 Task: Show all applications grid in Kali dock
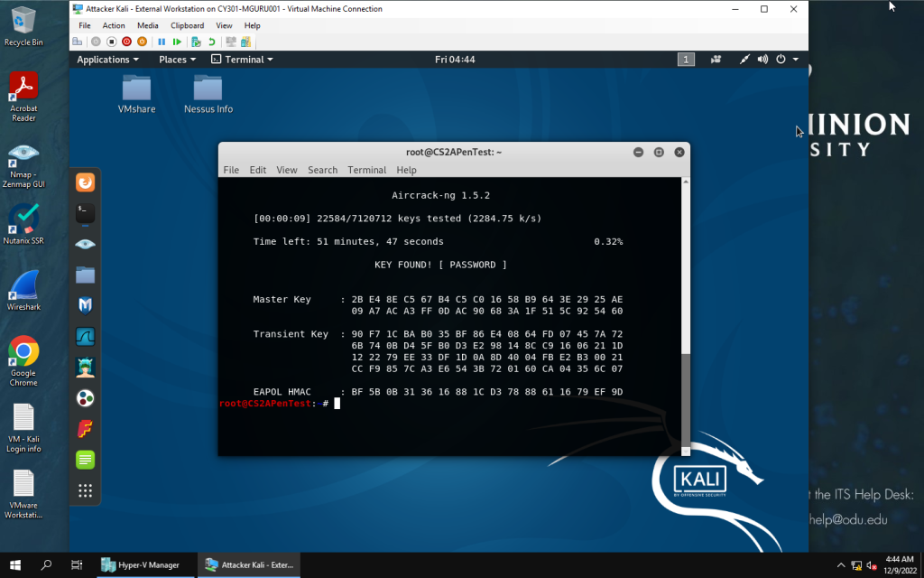(86, 490)
